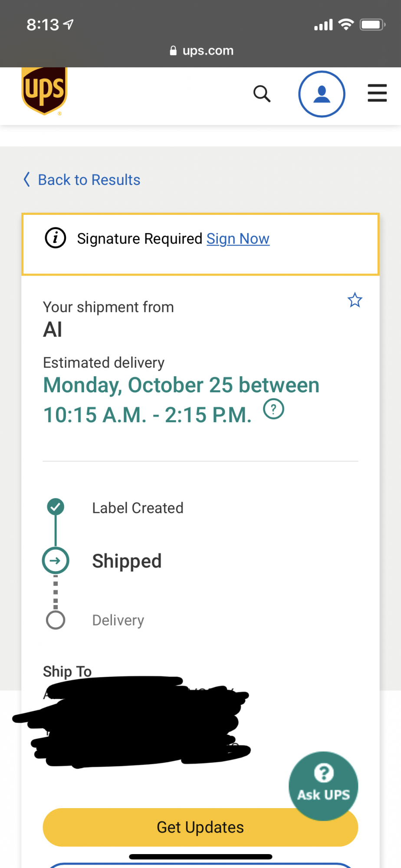Image resolution: width=401 pixels, height=868 pixels.
Task: Tap the estimated delivery help question mark
Action: click(x=274, y=409)
